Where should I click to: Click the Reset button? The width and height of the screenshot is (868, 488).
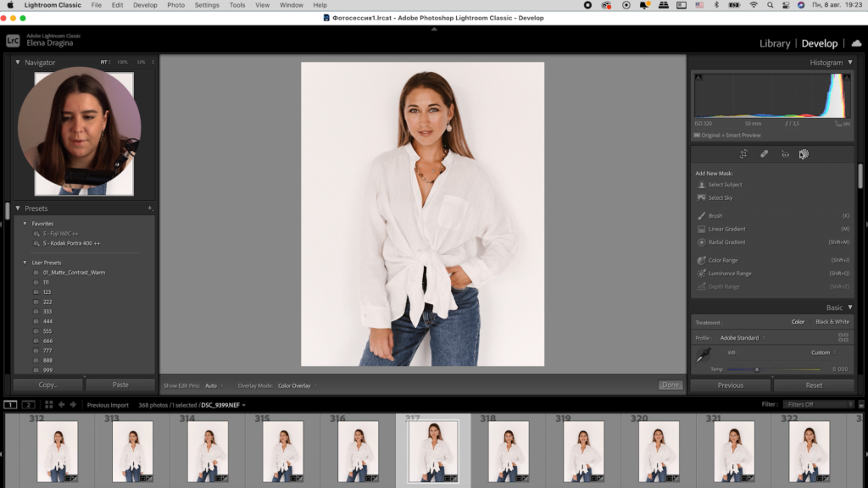coord(814,385)
